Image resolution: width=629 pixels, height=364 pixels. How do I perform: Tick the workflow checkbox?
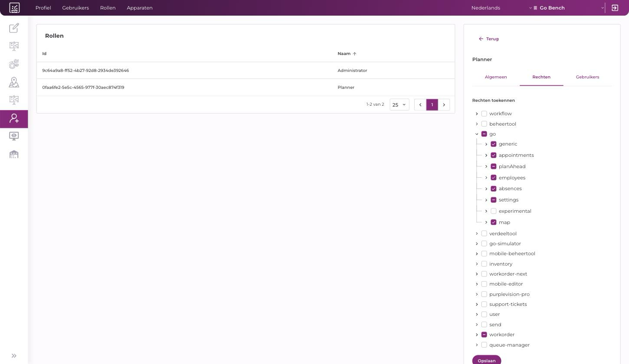coord(484,114)
